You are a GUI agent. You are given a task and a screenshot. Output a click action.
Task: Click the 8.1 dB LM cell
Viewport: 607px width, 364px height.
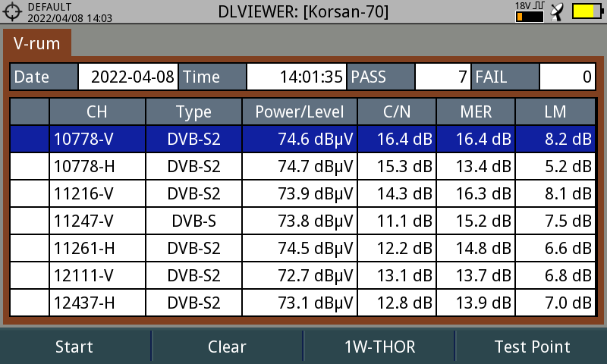[x=555, y=193]
